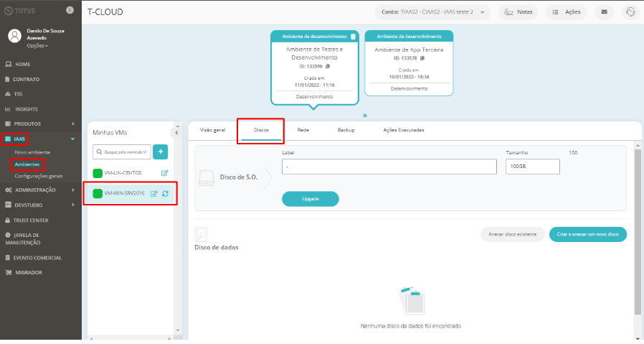644x344 pixels.
Task: Go to HOME in sidebar
Action: (x=23, y=64)
